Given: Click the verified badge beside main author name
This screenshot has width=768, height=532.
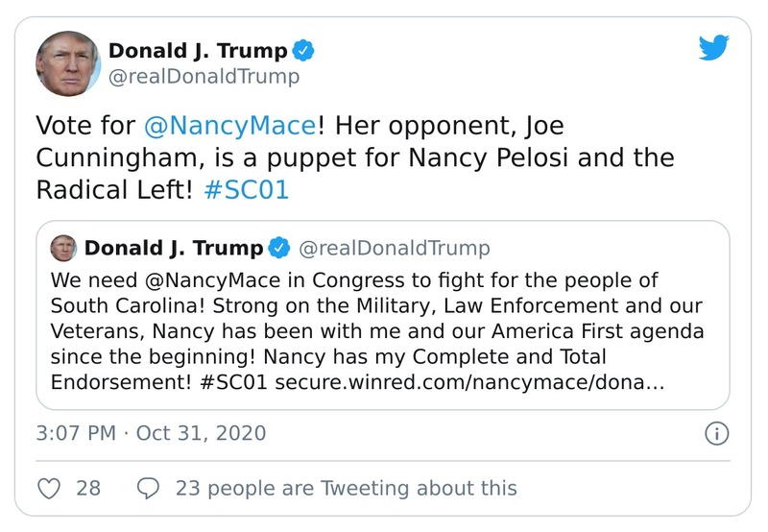Looking at the screenshot, I should [305, 51].
